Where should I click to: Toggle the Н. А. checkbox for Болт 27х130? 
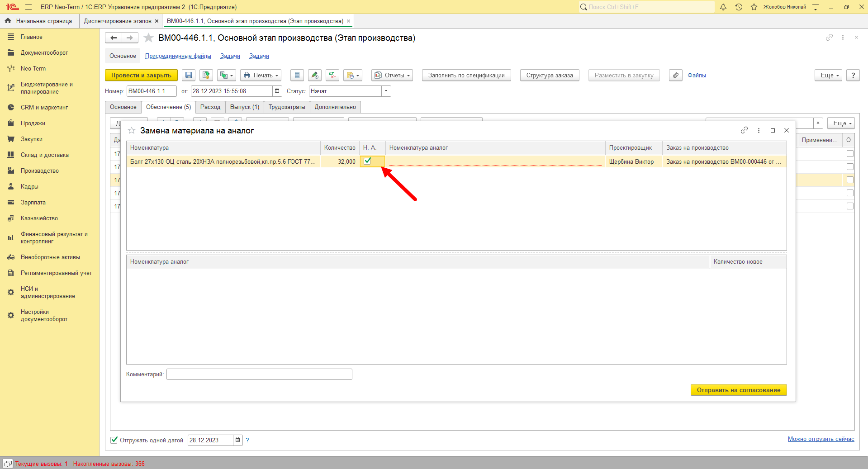coord(367,161)
